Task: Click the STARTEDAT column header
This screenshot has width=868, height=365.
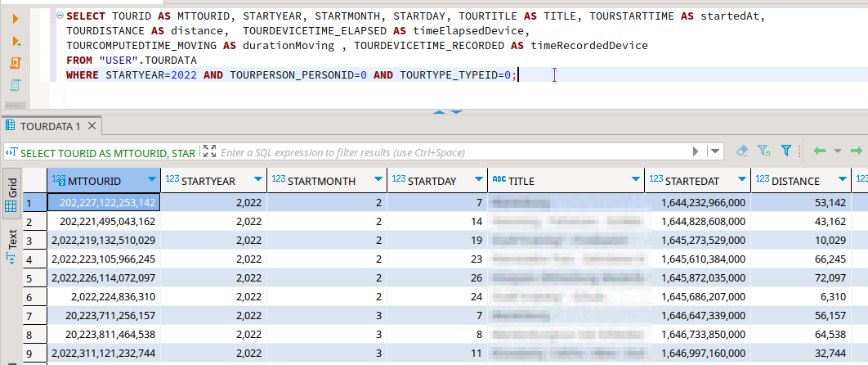Action: point(697,181)
